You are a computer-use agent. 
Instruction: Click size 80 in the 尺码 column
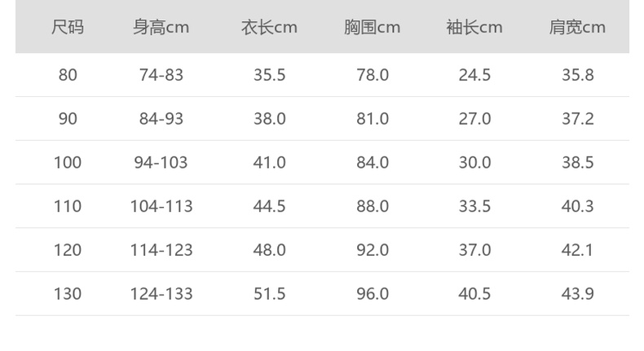(68, 75)
